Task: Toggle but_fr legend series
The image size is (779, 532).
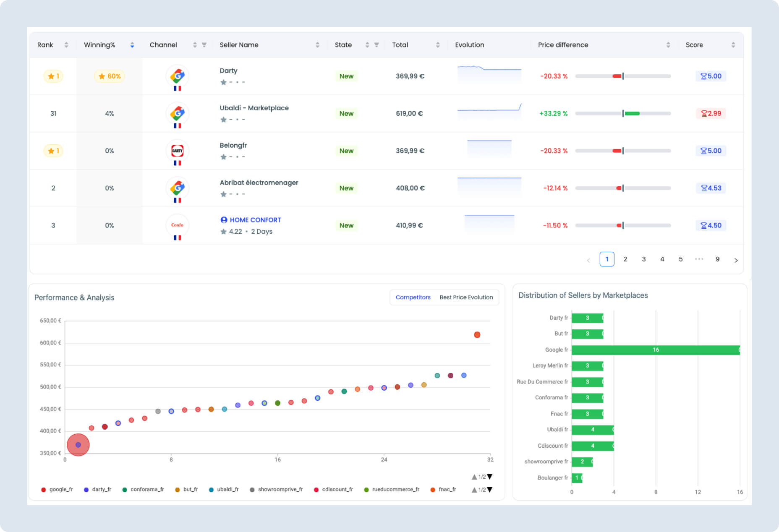Action: [187, 490]
